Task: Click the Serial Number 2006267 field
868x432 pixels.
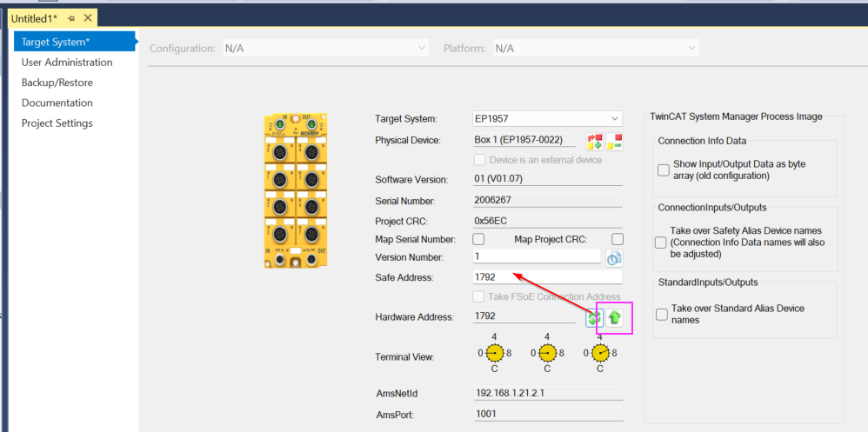Action: [x=547, y=200]
